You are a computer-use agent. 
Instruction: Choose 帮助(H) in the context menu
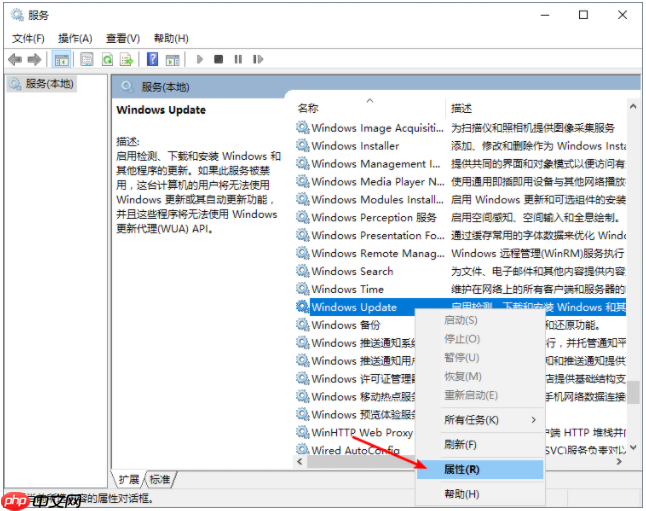(480, 494)
